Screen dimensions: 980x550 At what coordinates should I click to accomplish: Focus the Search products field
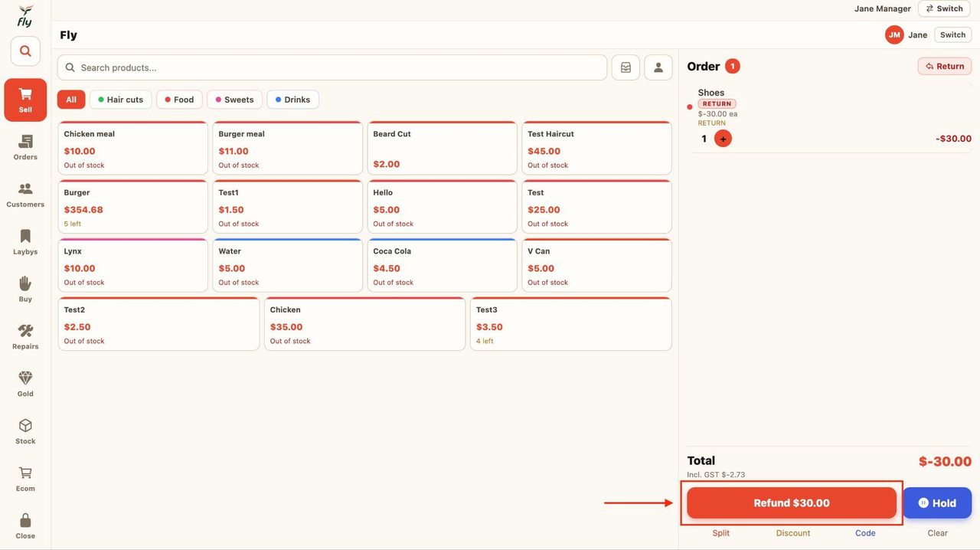point(332,67)
